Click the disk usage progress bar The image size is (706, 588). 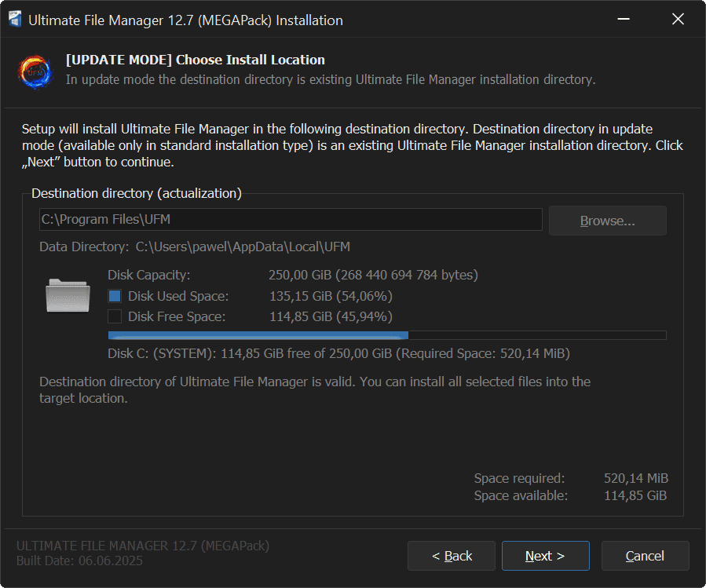tap(386, 335)
